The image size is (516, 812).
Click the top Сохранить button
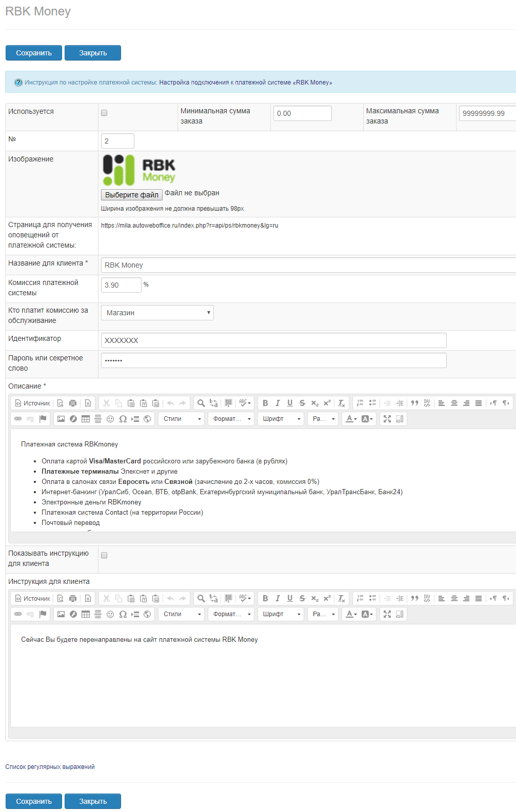[x=34, y=53]
